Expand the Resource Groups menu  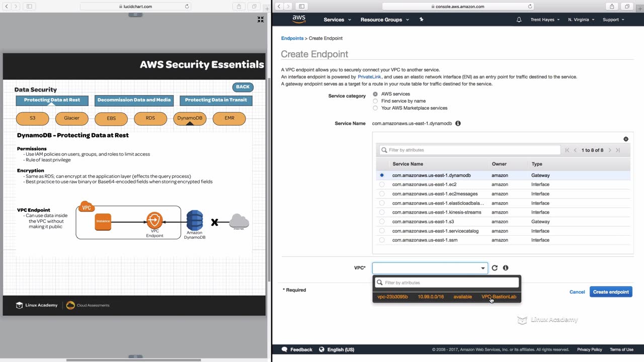click(385, 20)
